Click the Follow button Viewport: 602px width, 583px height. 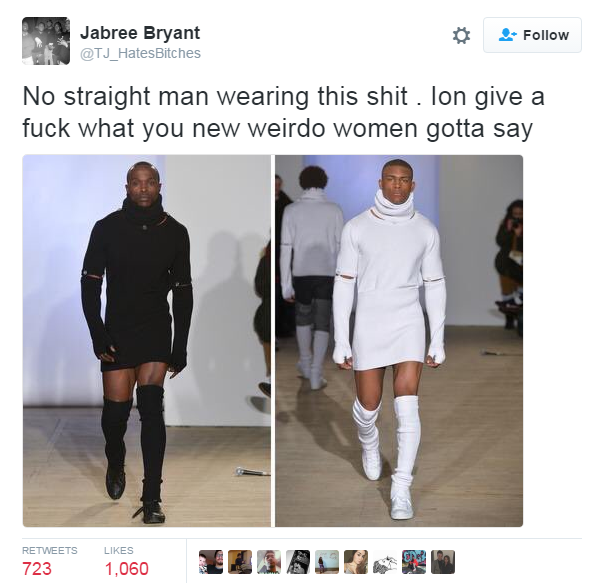tap(532, 35)
